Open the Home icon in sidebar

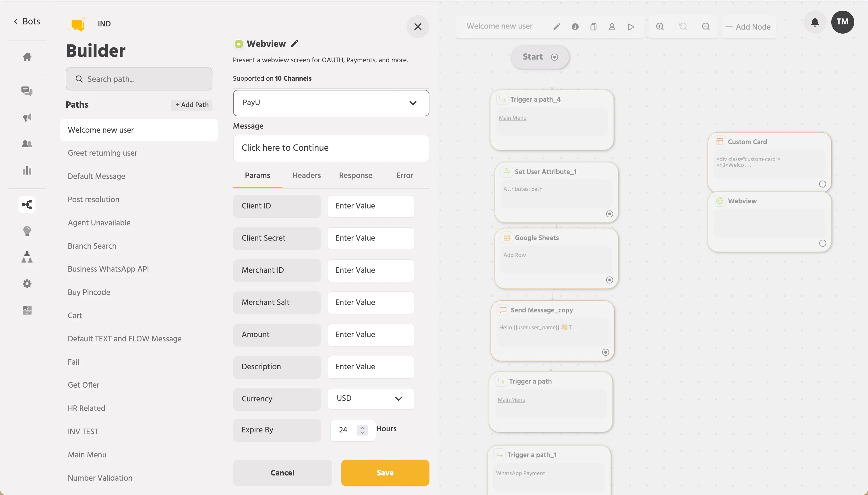pos(27,57)
